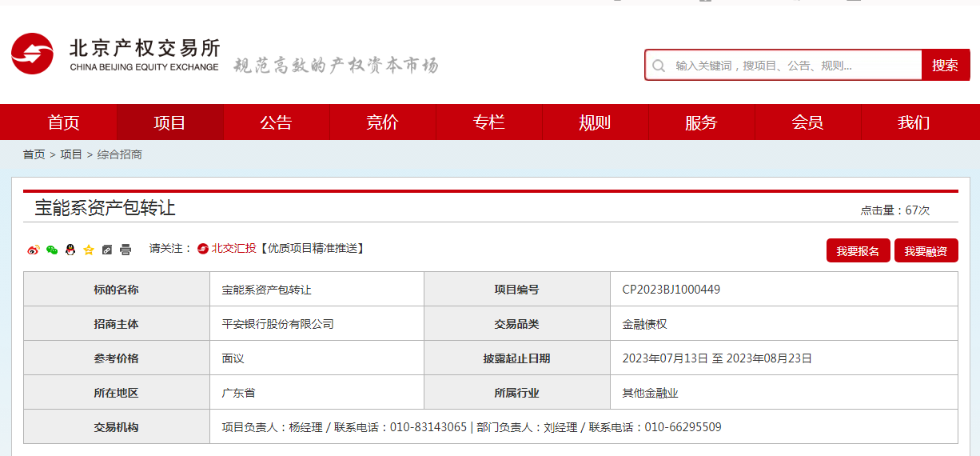This screenshot has height=456, width=980.
Task: Open the 会员 navigation tab
Action: pyautogui.click(x=808, y=122)
